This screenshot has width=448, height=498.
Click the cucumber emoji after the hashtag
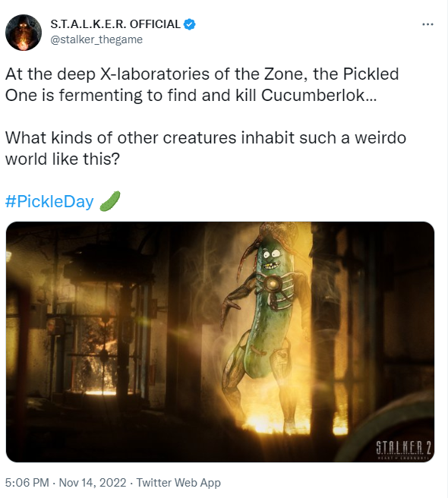110,200
